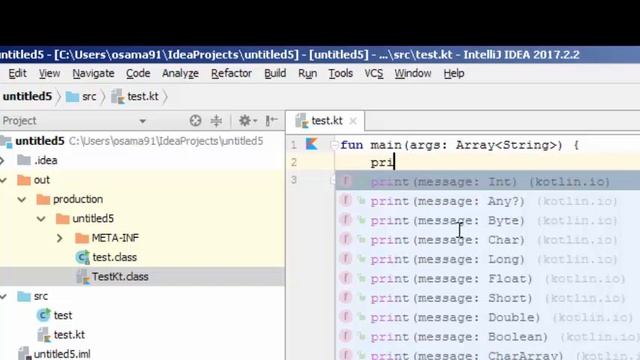This screenshot has height=360, width=640.
Task: Click Collapse All icon in Project panel
Action: pyautogui.click(x=216, y=121)
